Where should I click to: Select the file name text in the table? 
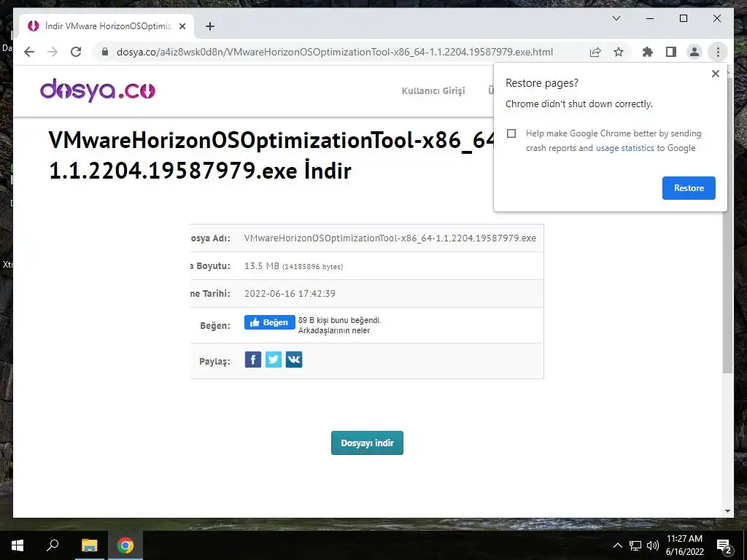click(390, 238)
